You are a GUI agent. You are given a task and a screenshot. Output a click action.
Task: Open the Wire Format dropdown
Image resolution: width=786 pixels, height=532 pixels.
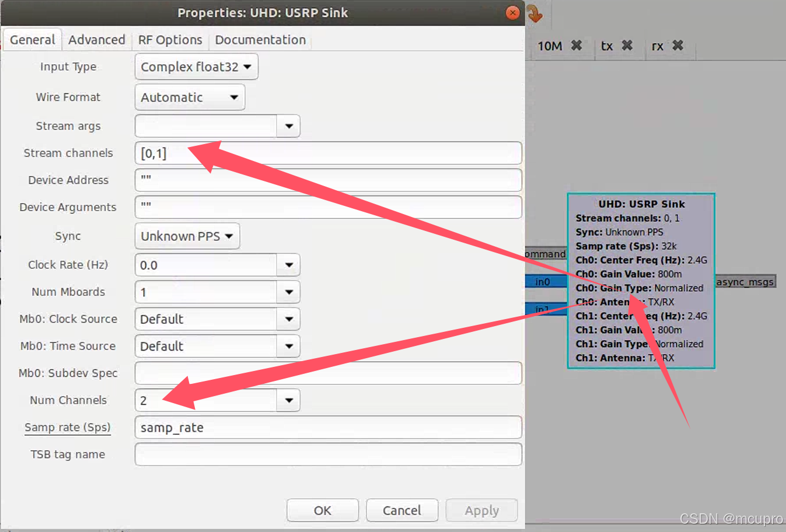pyautogui.click(x=190, y=97)
